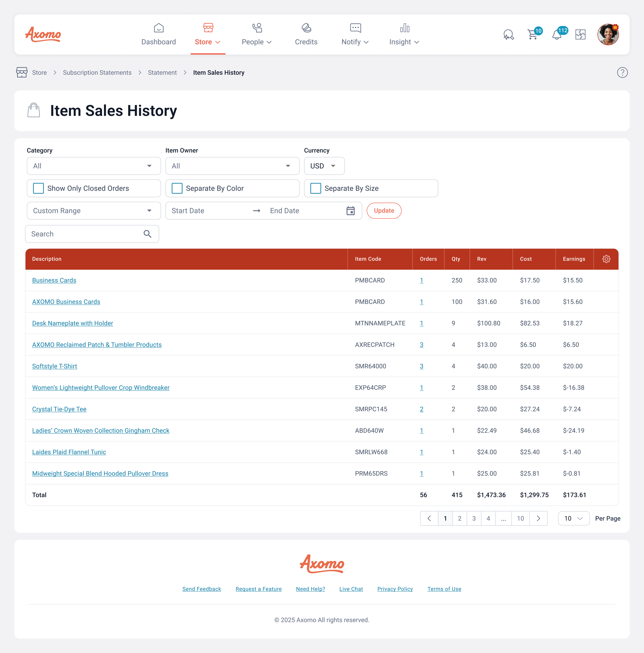
Task: Open the shopping cart icon
Action: pos(532,35)
